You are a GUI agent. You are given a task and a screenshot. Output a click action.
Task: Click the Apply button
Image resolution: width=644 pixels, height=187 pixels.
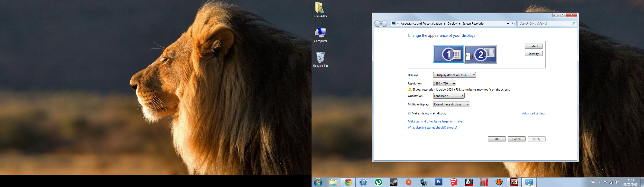click(536, 139)
